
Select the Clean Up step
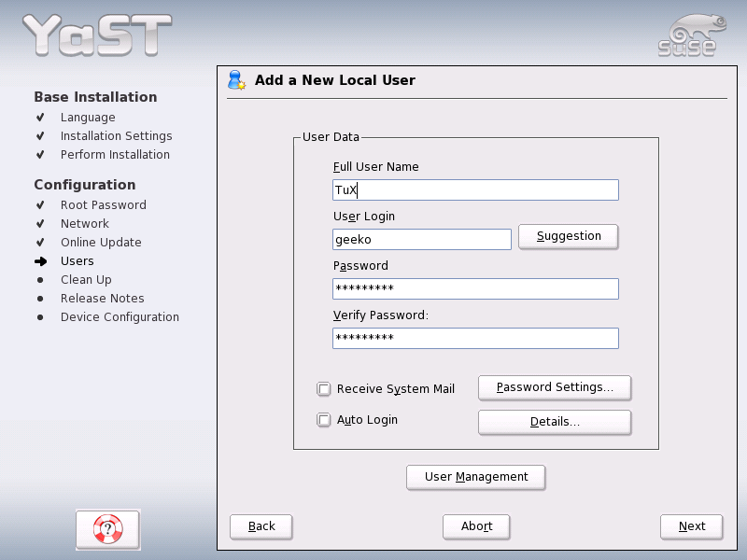tap(86, 280)
